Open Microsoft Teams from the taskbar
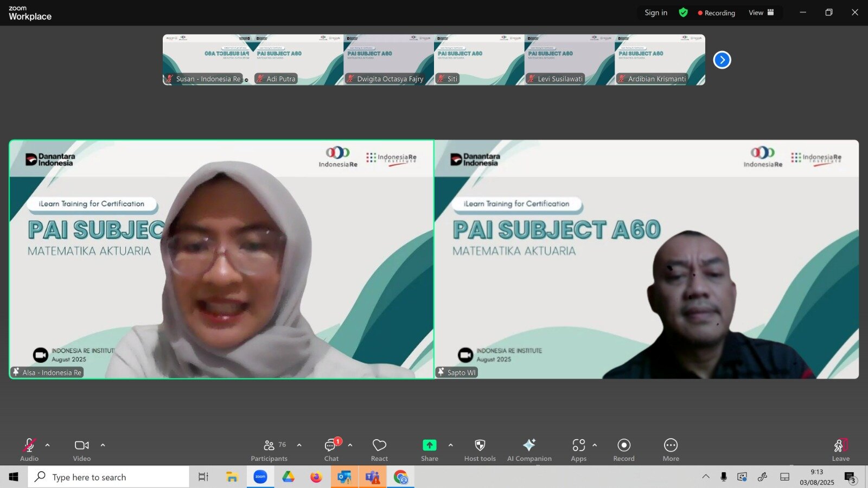 click(373, 477)
